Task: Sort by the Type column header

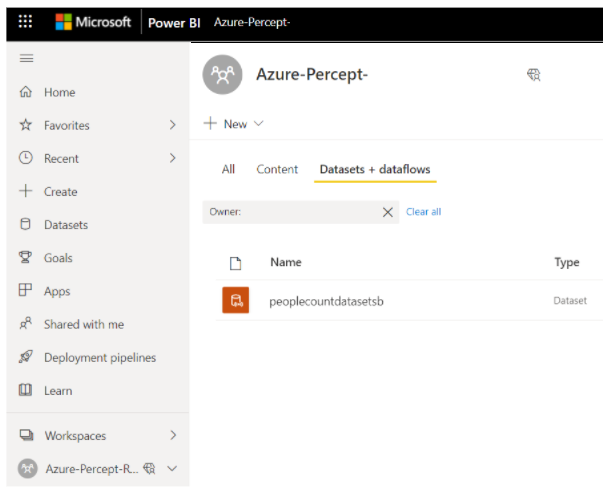Action: point(566,263)
